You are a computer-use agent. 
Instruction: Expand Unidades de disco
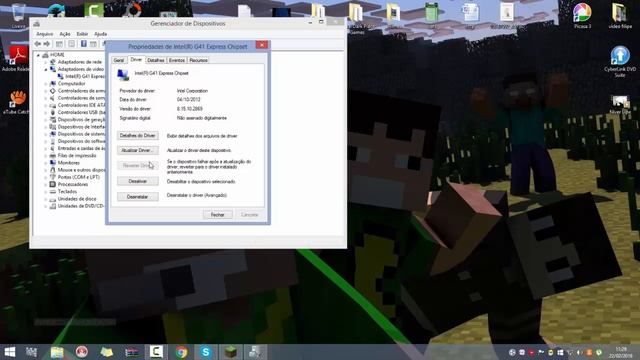click(46, 199)
